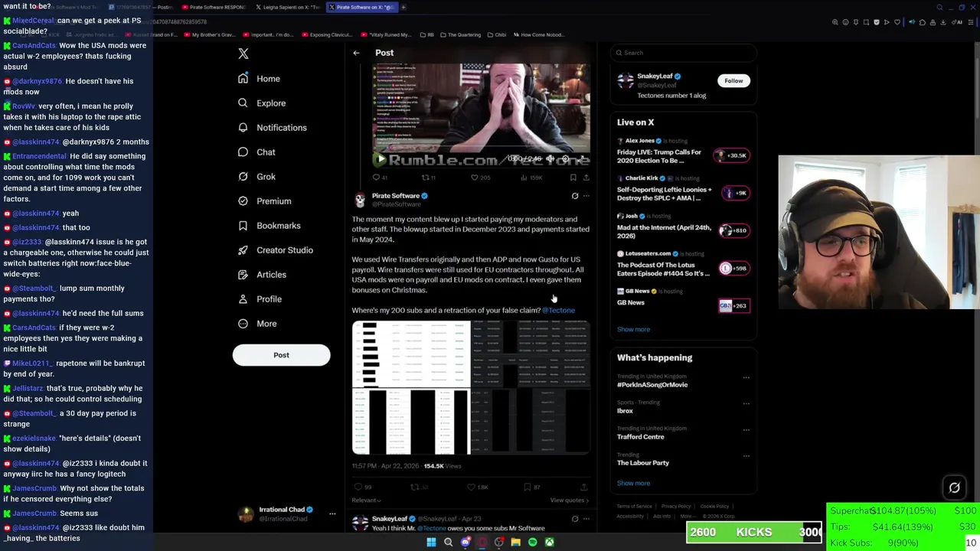Open the video settings gear
The height and width of the screenshot is (551, 980).
point(566,159)
